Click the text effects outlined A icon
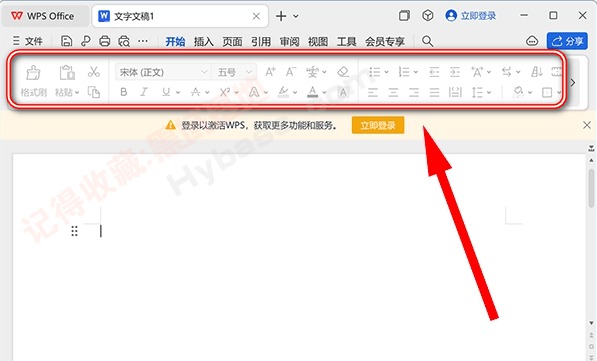 254,92
